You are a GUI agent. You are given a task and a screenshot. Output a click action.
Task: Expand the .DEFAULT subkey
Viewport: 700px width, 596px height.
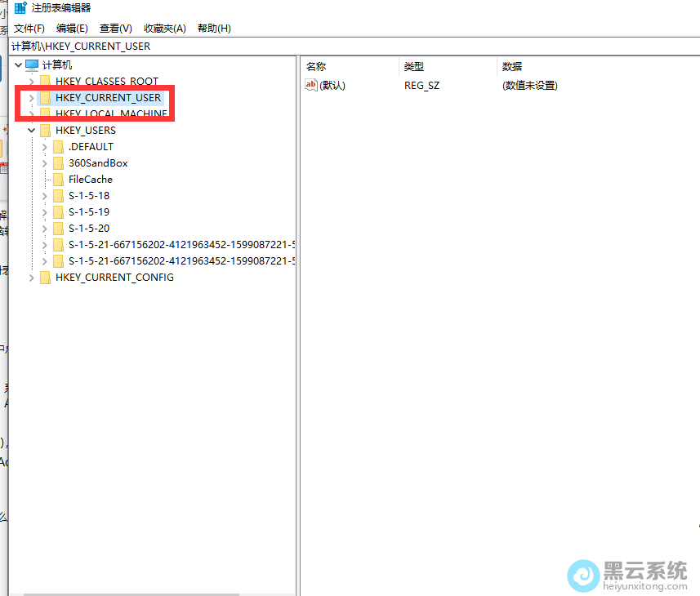45,147
